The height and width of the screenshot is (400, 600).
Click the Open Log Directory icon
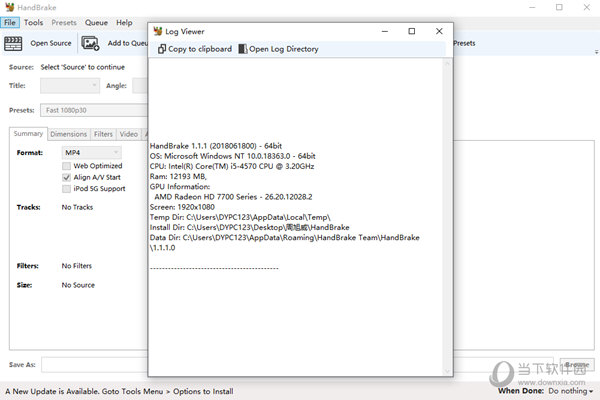242,49
